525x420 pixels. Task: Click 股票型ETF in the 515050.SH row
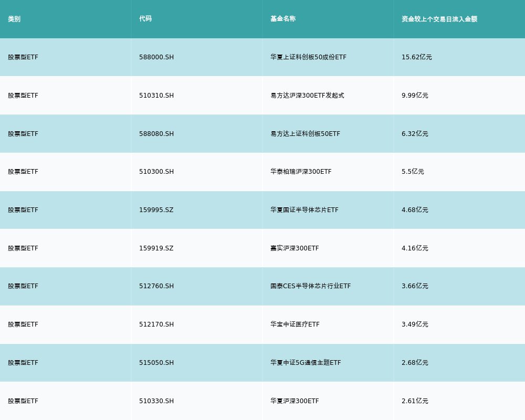pyautogui.click(x=23, y=363)
